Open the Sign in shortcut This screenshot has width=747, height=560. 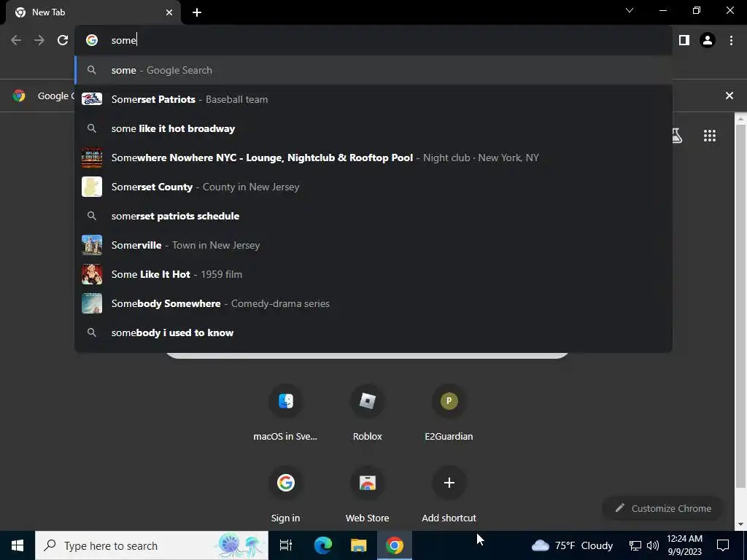tap(285, 494)
